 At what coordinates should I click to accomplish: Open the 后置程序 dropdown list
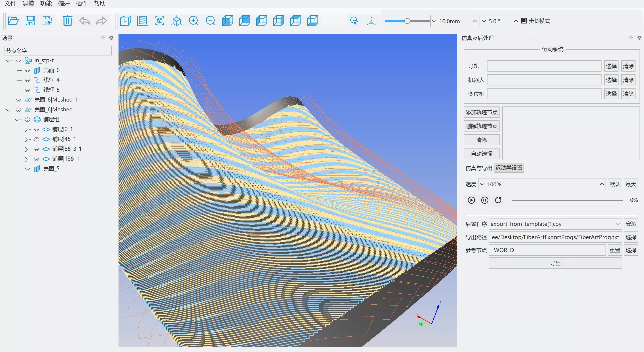(x=618, y=224)
